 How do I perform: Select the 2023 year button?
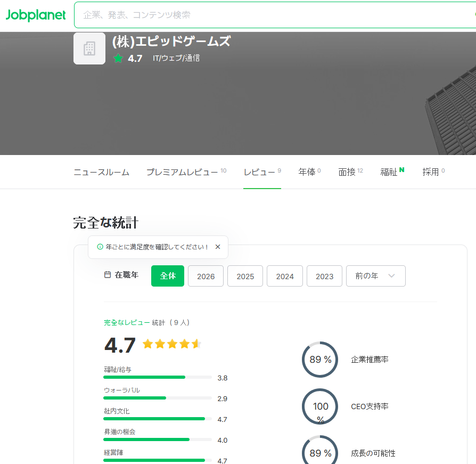point(324,276)
